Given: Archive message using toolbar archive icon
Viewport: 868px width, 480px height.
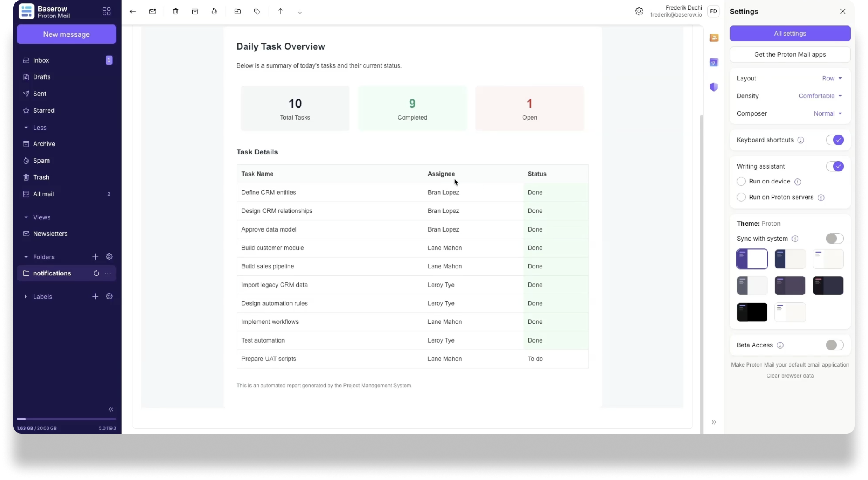Looking at the screenshot, I should 195,12.
